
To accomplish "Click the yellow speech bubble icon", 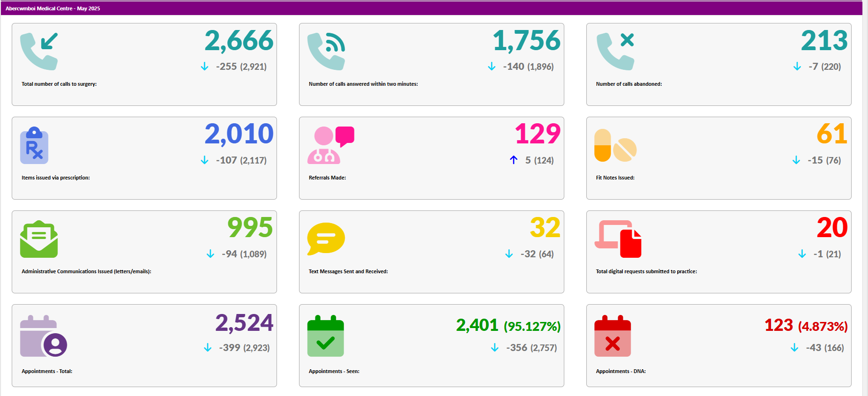I will pyautogui.click(x=326, y=239).
